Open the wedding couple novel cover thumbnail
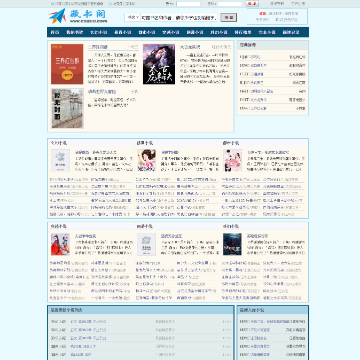The image size is (360, 360). pyautogui.click(x=232, y=160)
